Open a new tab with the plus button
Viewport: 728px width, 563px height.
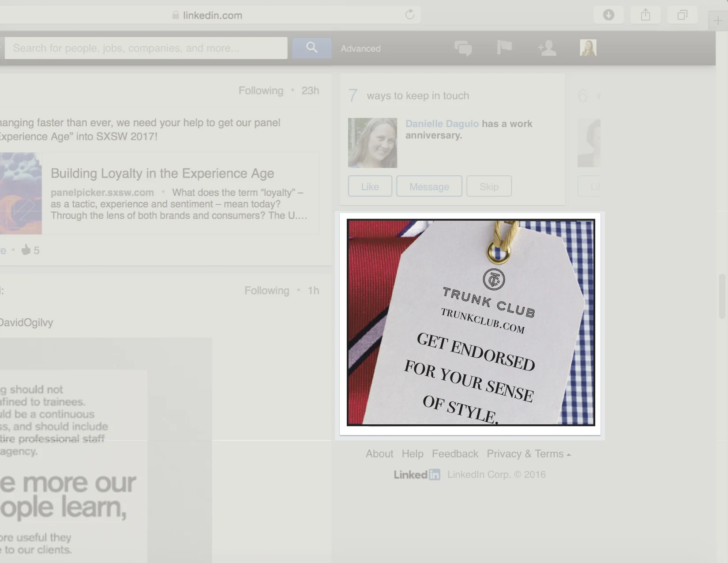(x=718, y=21)
